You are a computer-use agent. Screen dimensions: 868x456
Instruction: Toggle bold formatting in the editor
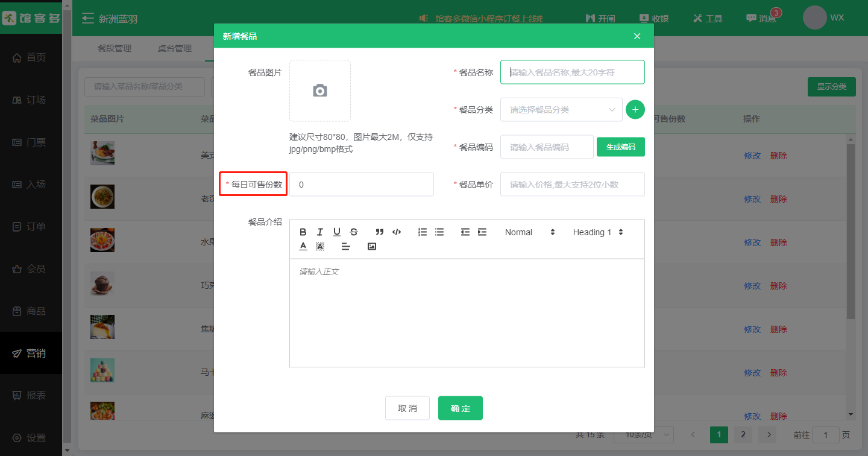click(x=303, y=232)
